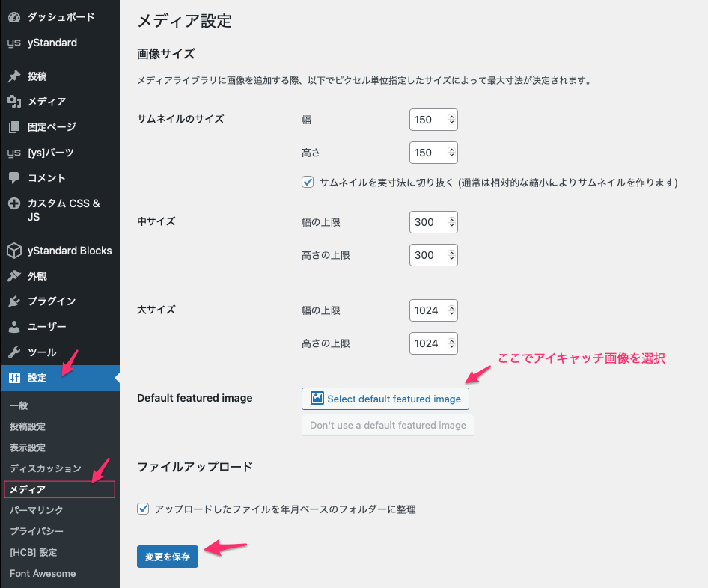Click the 変更を保存 save button
708x588 pixels.
tap(167, 557)
